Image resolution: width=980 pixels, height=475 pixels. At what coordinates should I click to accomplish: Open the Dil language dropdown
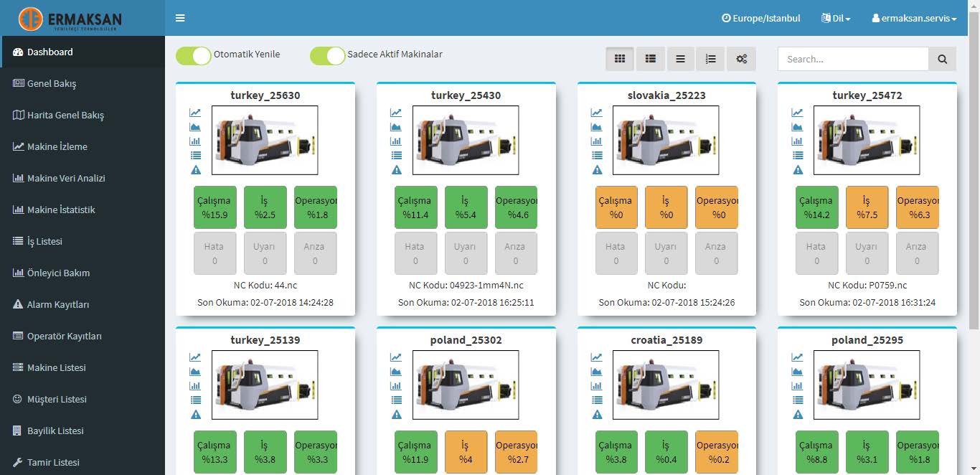[836, 18]
